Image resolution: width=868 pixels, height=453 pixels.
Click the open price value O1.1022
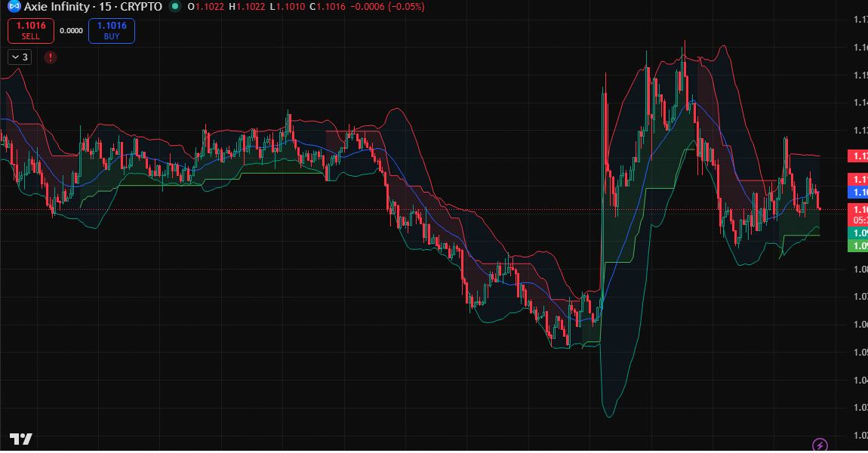[x=206, y=7]
